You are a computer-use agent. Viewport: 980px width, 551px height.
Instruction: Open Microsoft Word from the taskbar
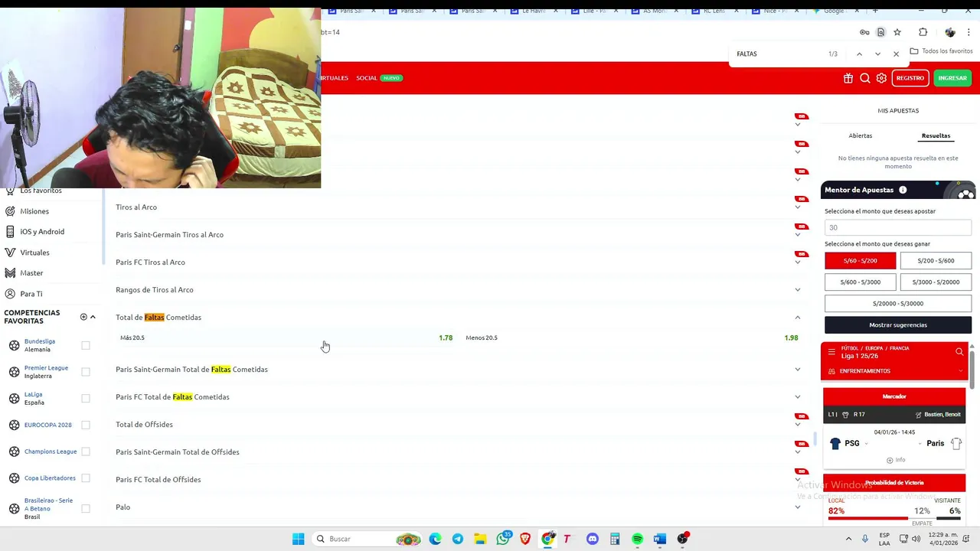[660, 539]
